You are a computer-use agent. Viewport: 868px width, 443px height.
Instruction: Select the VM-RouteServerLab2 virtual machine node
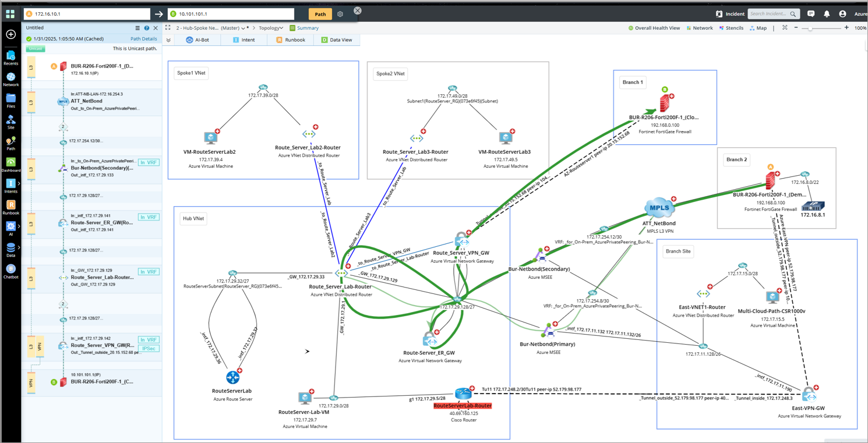pyautogui.click(x=210, y=138)
